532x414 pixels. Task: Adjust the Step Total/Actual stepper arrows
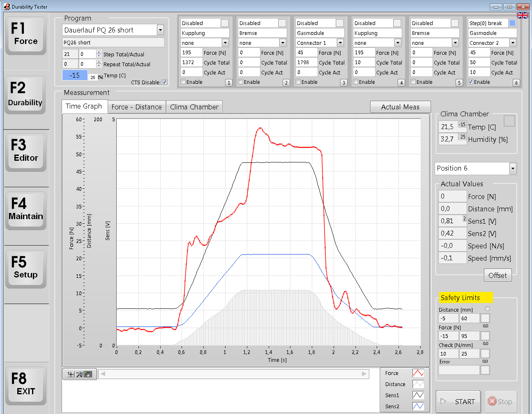pos(99,54)
